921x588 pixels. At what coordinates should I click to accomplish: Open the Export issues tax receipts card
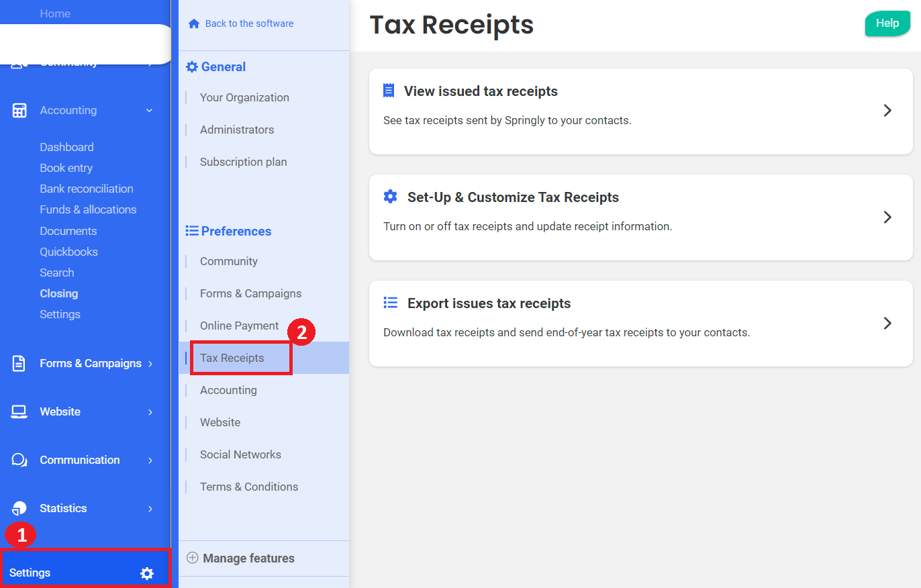tap(640, 323)
